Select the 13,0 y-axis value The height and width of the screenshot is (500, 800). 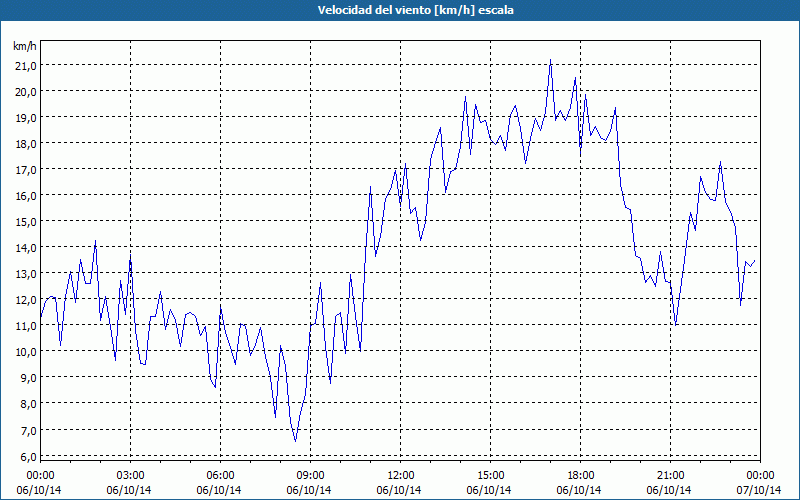pos(25,273)
